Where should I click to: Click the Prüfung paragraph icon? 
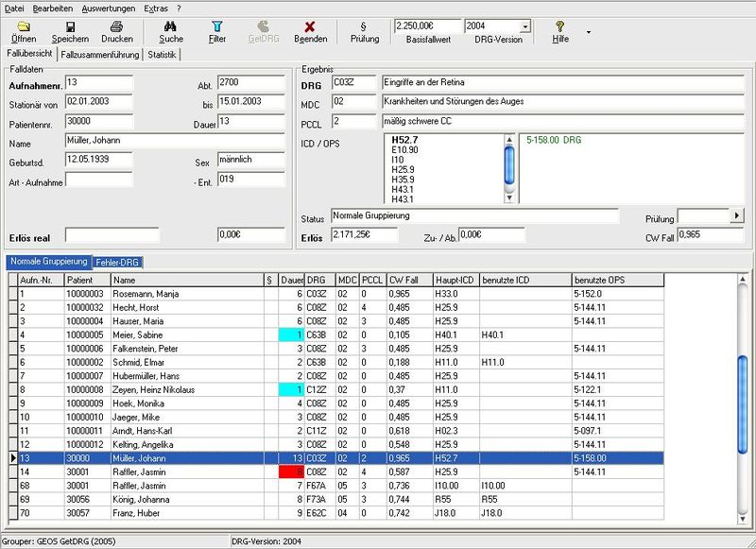[364, 26]
